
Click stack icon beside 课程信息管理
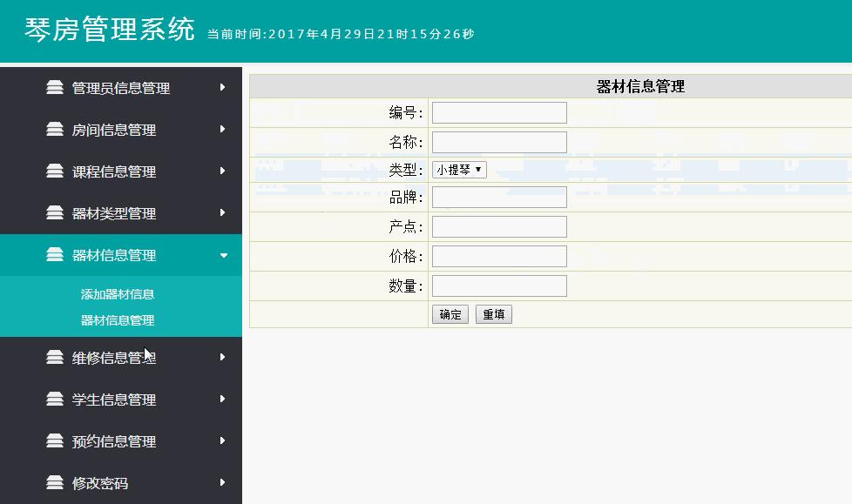tap(55, 171)
